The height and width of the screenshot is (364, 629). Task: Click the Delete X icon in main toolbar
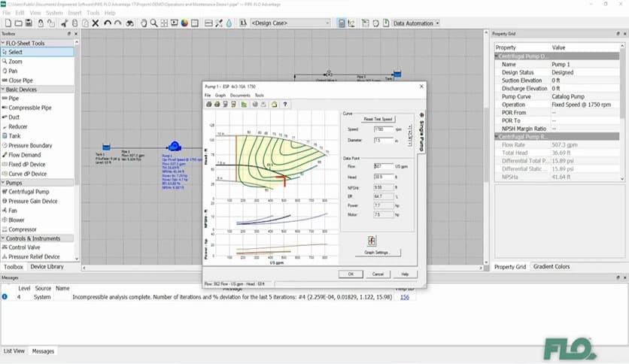click(x=96, y=23)
